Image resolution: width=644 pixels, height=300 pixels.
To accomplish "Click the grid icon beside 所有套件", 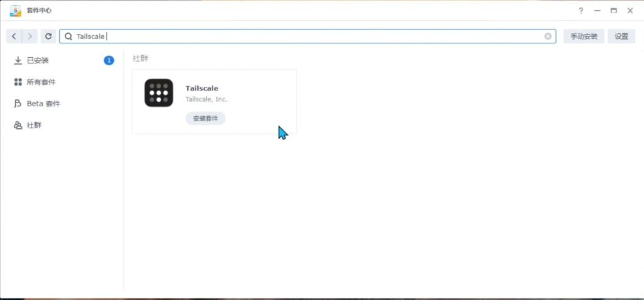I will (x=18, y=82).
